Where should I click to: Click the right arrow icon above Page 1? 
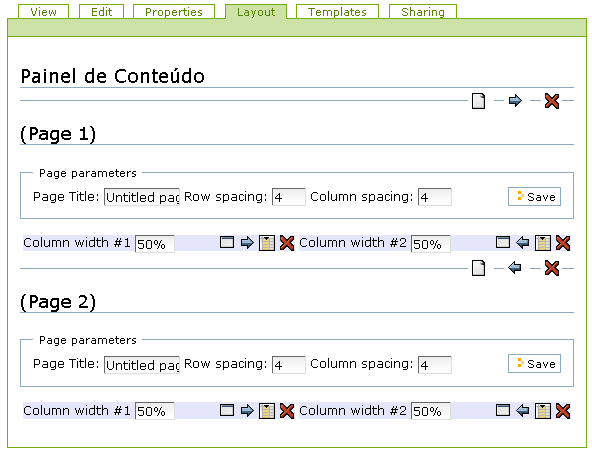pos(515,101)
